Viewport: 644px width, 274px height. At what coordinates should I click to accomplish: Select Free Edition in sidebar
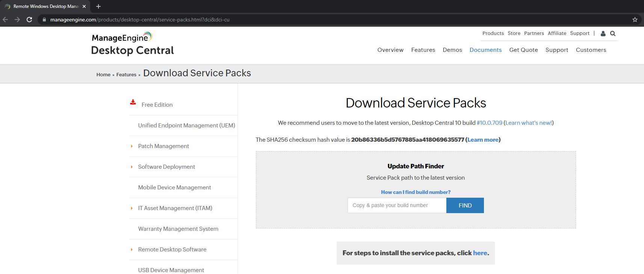pos(157,105)
